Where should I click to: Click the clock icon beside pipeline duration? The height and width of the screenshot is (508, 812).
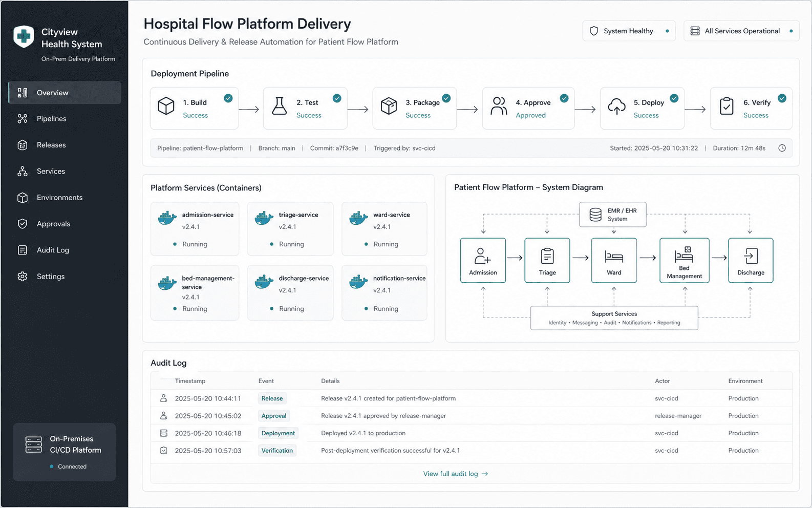[x=782, y=148]
